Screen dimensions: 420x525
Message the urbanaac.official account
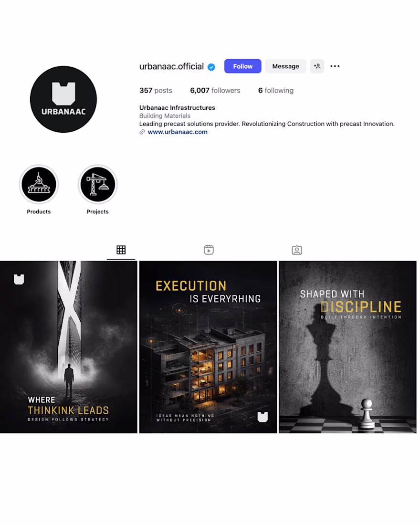click(x=285, y=66)
